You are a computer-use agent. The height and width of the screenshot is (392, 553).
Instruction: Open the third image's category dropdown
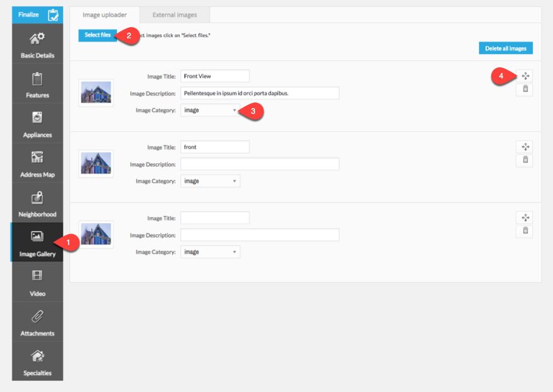[x=210, y=251]
